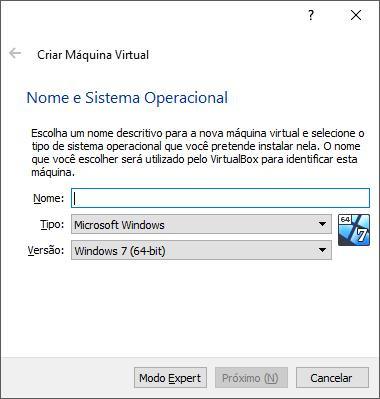Click the Nome label
The height and width of the screenshot is (399, 380).
tap(49, 198)
